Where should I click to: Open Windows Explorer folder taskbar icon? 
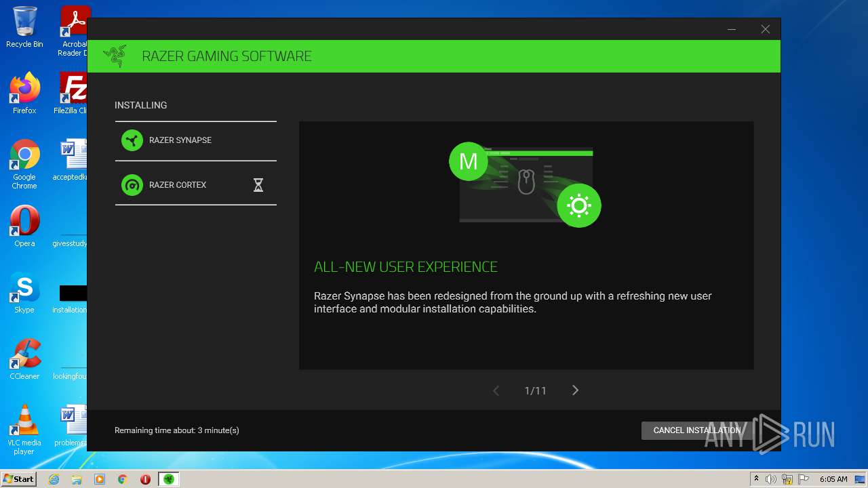[77, 479]
